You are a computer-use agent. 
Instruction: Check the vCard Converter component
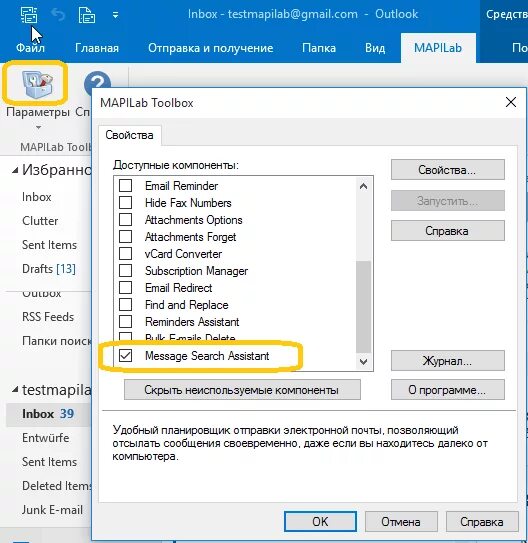point(125,253)
